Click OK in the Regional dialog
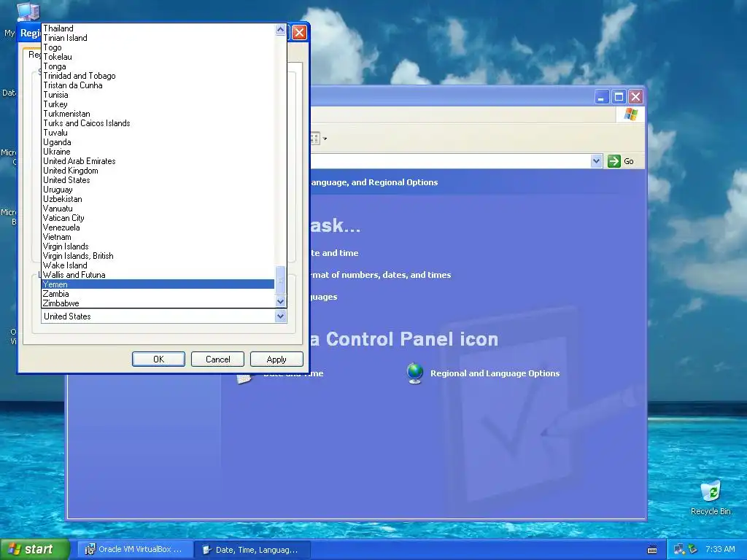This screenshot has width=747, height=560. [x=158, y=359]
